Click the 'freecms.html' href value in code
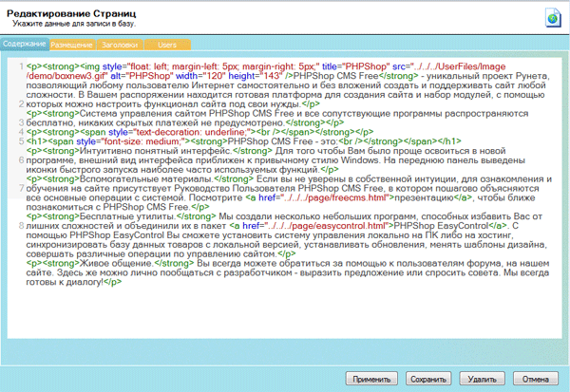570x392 pixels. pos(334,197)
